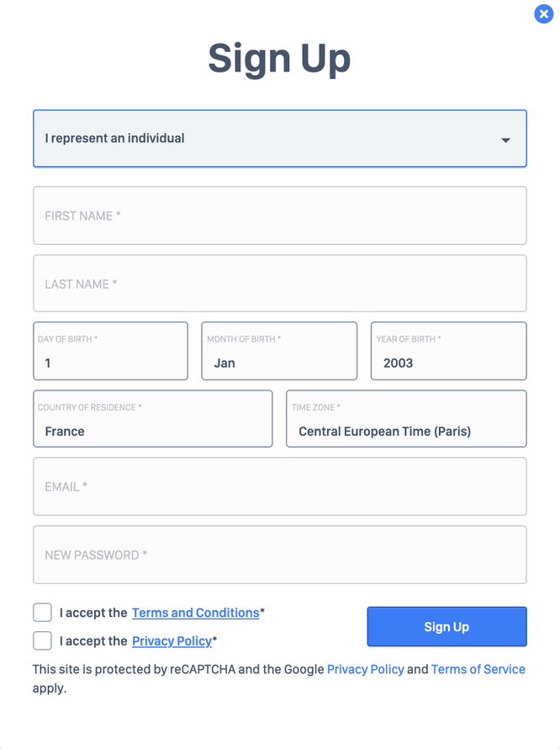
Task: Click the 'I represent an individual' text
Action: [114, 138]
